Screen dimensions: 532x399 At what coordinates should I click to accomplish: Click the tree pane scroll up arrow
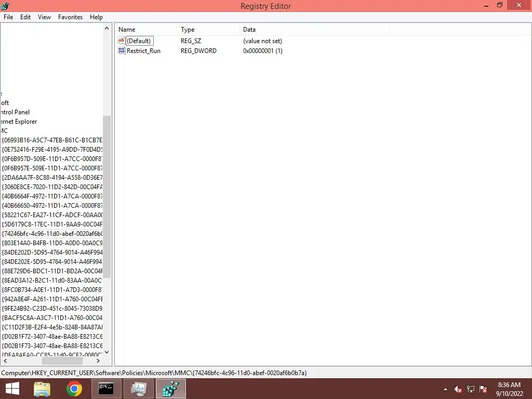click(x=107, y=28)
